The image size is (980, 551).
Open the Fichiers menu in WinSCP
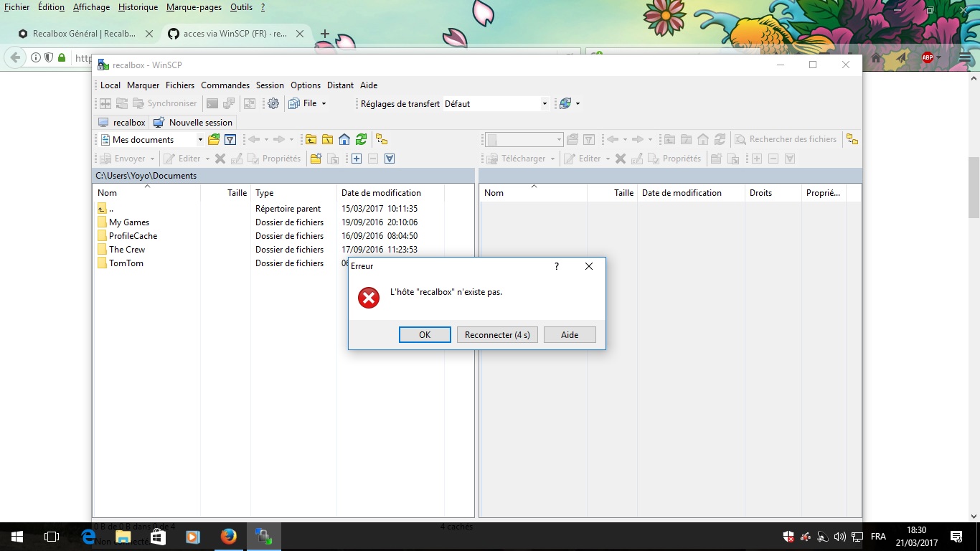tap(180, 85)
